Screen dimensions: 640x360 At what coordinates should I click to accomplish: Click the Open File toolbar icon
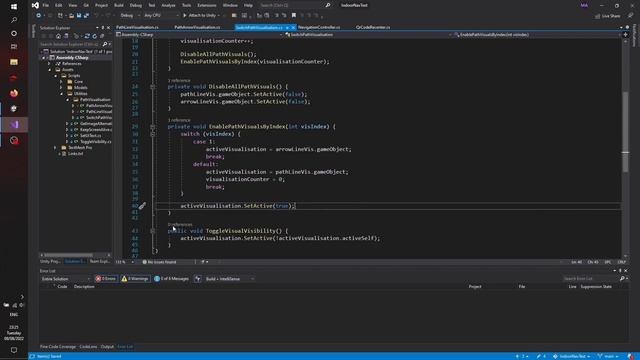point(71,16)
